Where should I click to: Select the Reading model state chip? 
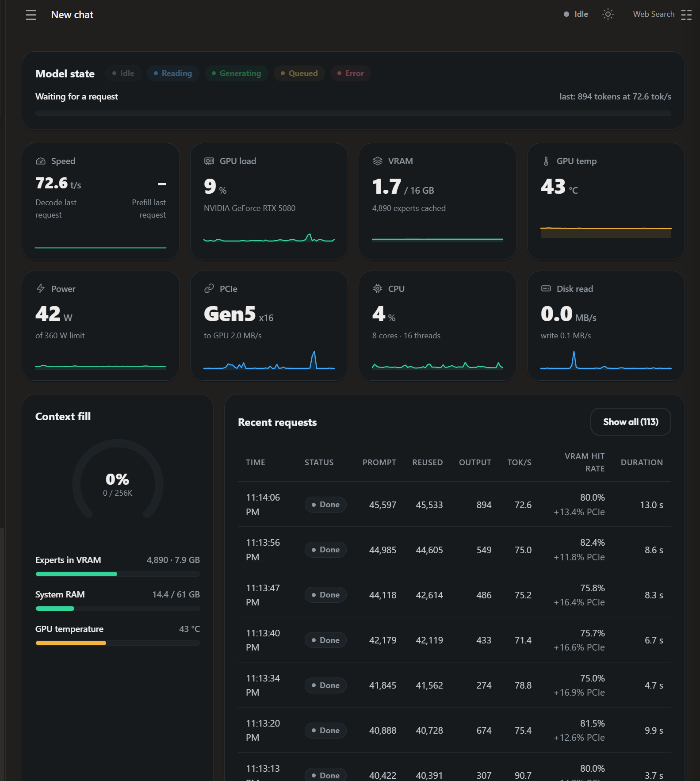coord(173,73)
